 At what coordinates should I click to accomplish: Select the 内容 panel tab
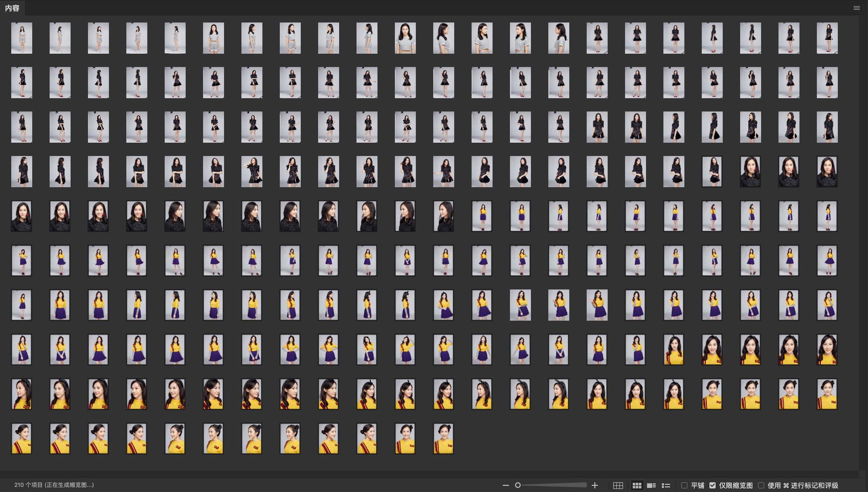[x=12, y=8]
